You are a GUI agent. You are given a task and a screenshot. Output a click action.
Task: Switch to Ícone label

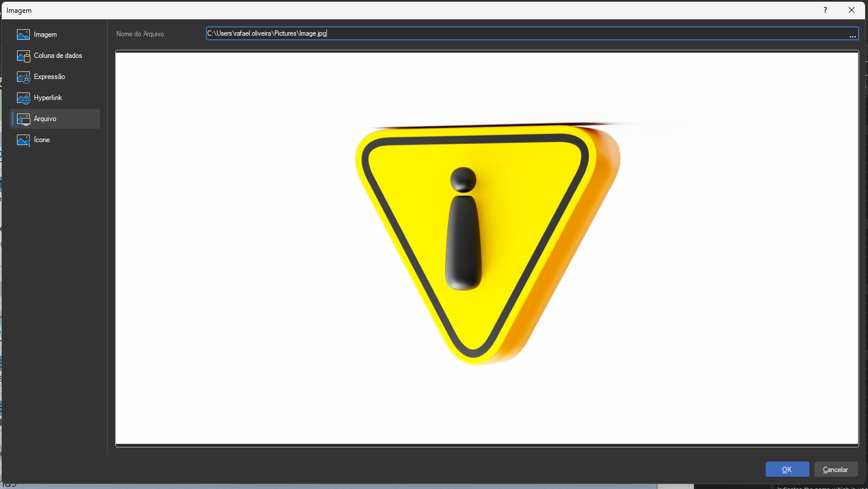(x=42, y=140)
